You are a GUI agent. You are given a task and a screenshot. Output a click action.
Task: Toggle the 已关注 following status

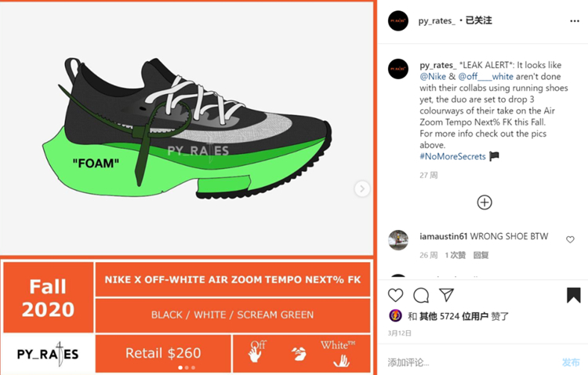click(478, 20)
